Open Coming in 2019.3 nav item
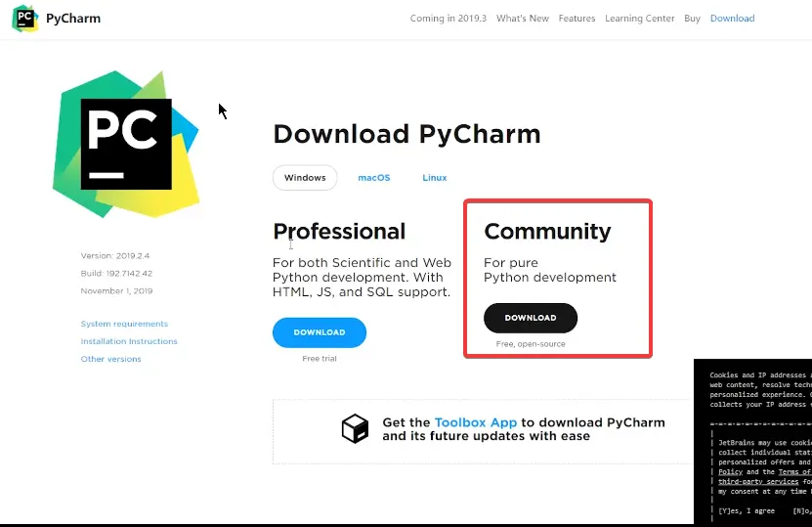This screenshot has height=527, width=812. click(x=448, y=19)
